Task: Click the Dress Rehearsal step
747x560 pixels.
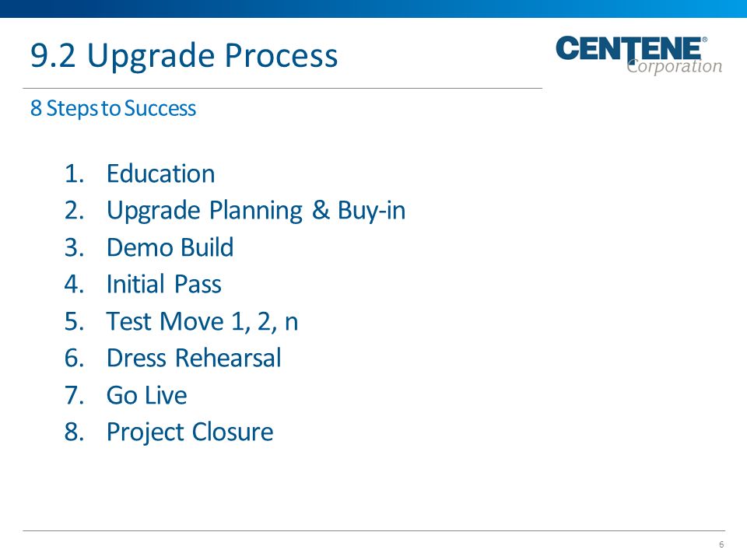Action: (194, 358)
